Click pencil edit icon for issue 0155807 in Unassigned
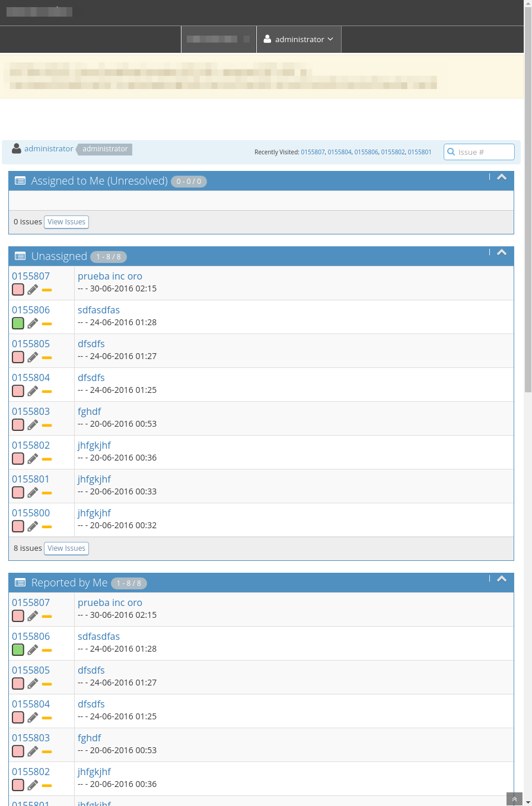The height and width of the screenshot is (806, 532). coord(33,290)
